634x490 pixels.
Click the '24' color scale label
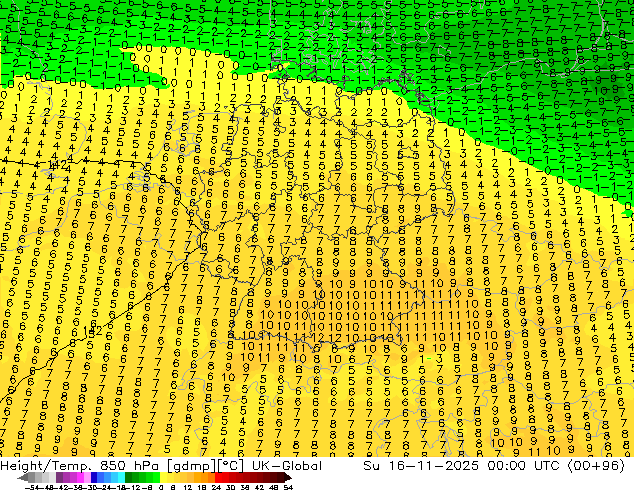216,487
